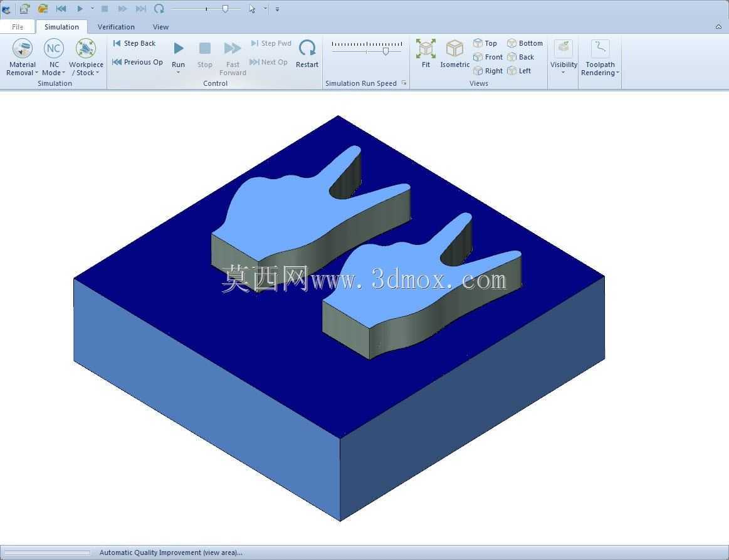Open the pointer tool dropdown arrow
Image resolution: width=729 pixels, height=560 pixels.
coord(265,8)
